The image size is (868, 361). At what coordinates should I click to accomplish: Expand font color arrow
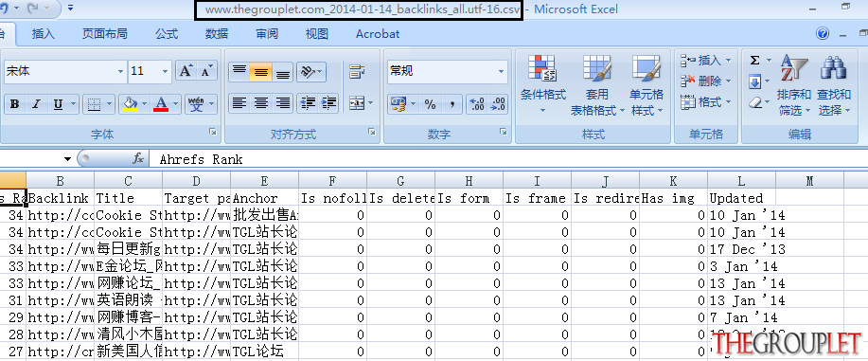(176, 104)
